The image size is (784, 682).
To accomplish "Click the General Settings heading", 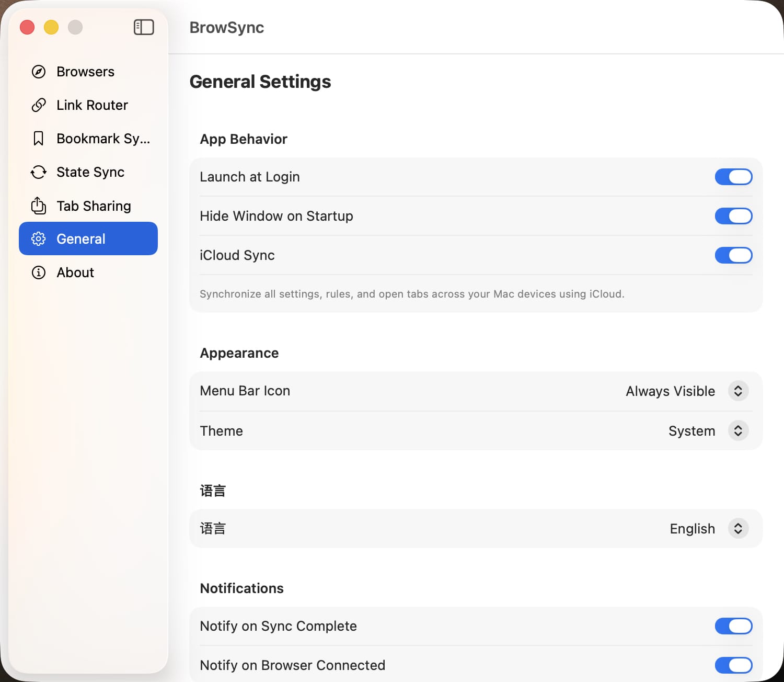I will pos(260,82).
